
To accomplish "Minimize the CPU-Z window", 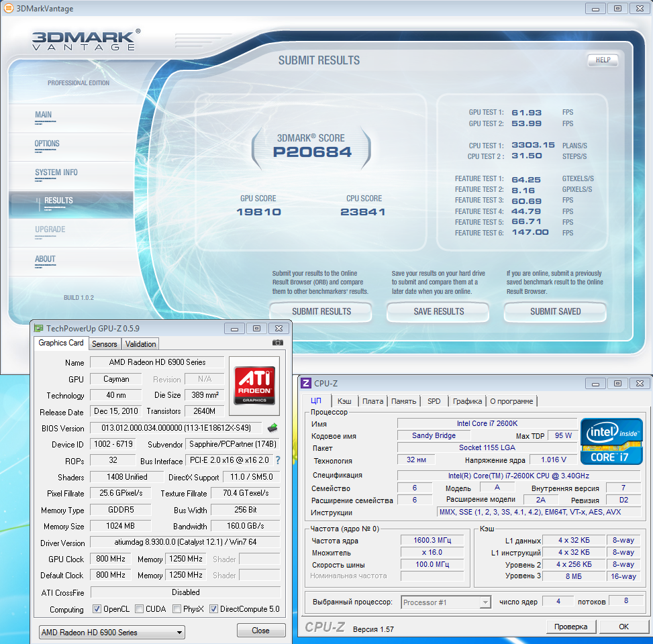I will 595,383.
